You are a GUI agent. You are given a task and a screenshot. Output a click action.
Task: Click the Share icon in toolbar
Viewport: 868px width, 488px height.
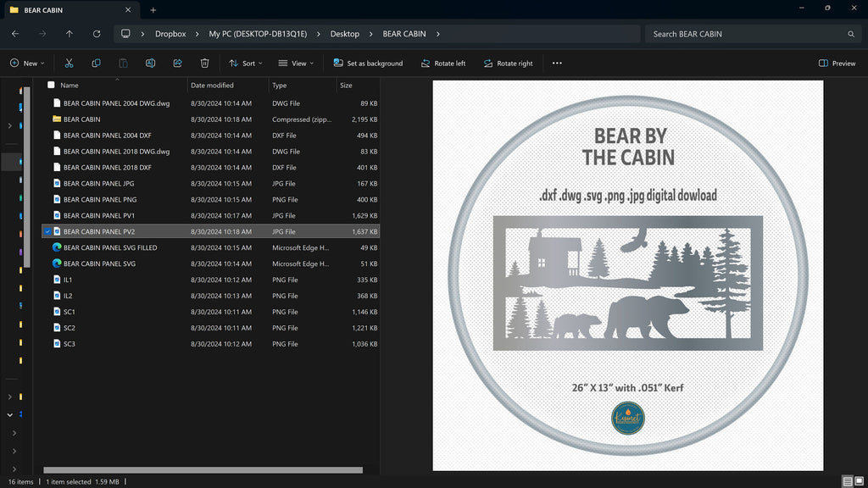click(177, 63)
